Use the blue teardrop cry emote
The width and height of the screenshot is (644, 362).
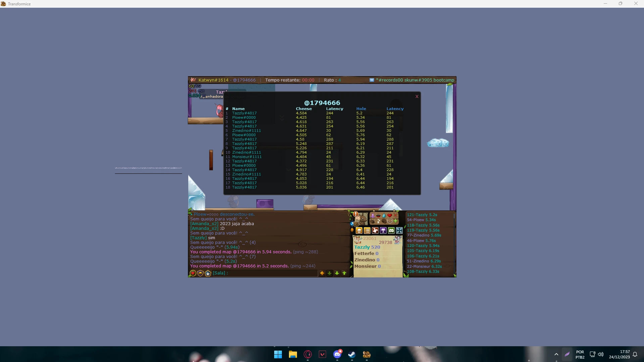point(384,215)
